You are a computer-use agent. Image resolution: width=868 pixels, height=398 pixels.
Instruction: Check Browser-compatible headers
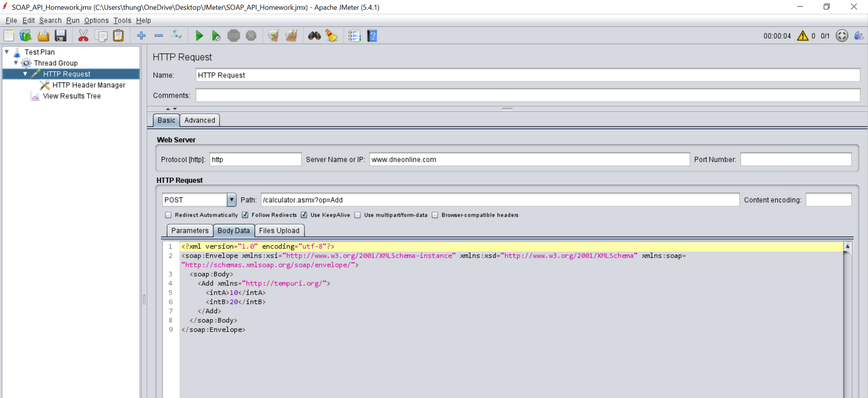[x=435, y=215]
